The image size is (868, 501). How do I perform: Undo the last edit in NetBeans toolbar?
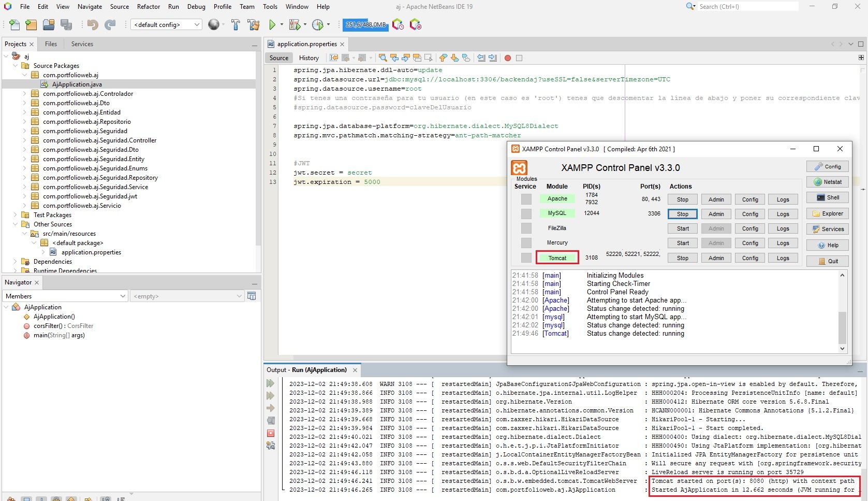click(93, 24)
